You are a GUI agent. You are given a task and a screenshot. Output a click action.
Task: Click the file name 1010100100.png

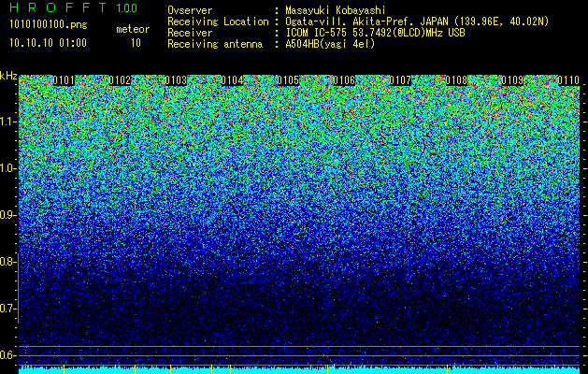tap(49, 24)
